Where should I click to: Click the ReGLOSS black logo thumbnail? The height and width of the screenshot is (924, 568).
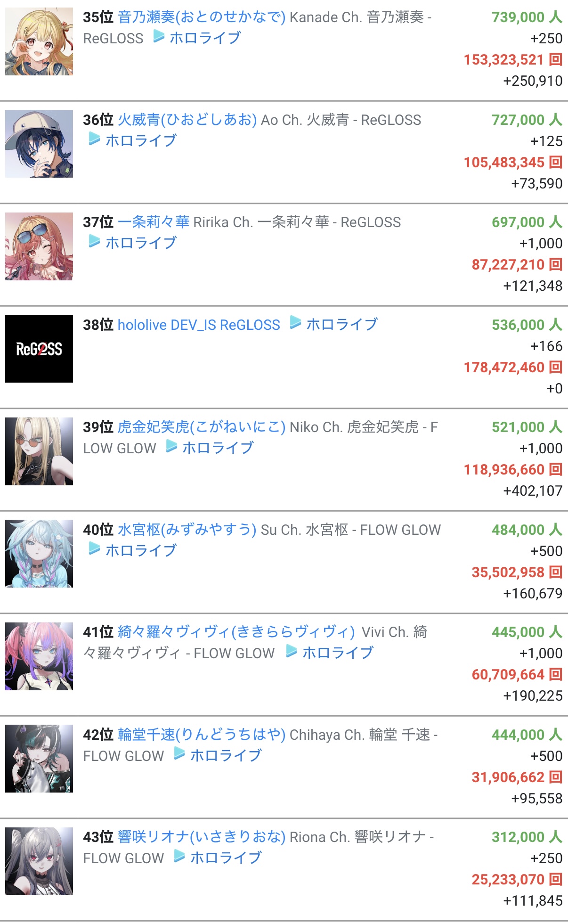[x=39, y=349]
